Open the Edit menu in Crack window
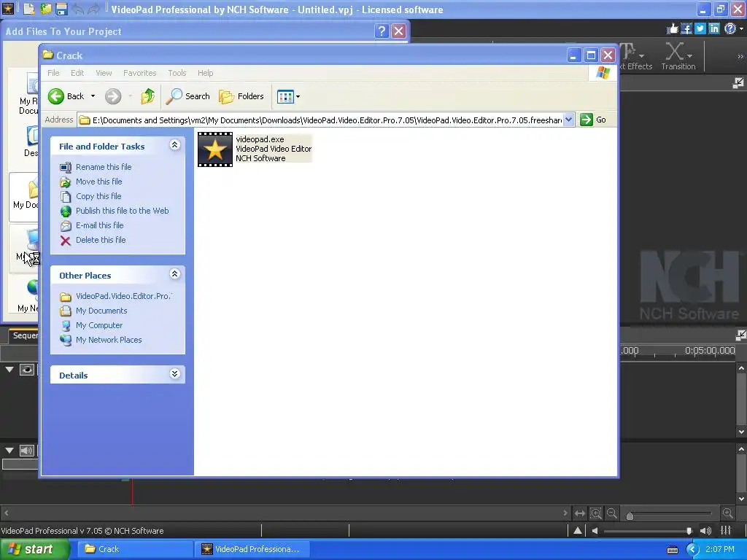The height and width of the screenshot is (560, 747). click(77, 73)
